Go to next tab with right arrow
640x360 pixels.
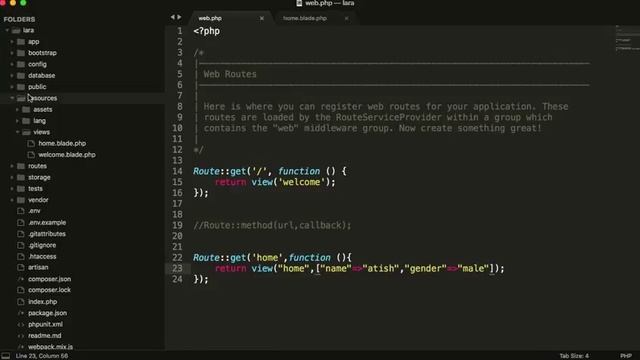[179, 17]
